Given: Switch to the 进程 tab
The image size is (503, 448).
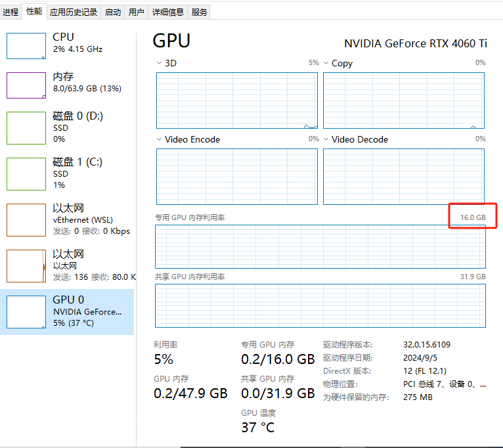Looking at the screenshot, I should coord(11,12).
